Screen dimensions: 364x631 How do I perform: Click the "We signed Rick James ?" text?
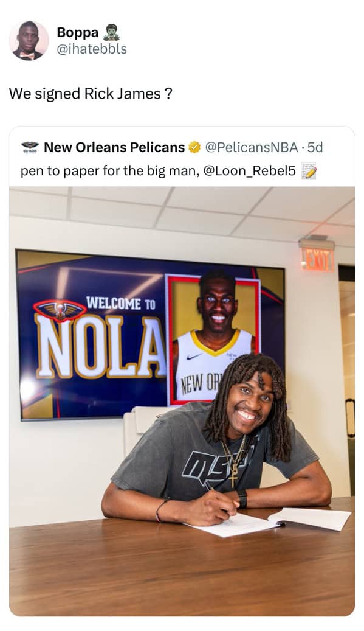pos(91,93)
